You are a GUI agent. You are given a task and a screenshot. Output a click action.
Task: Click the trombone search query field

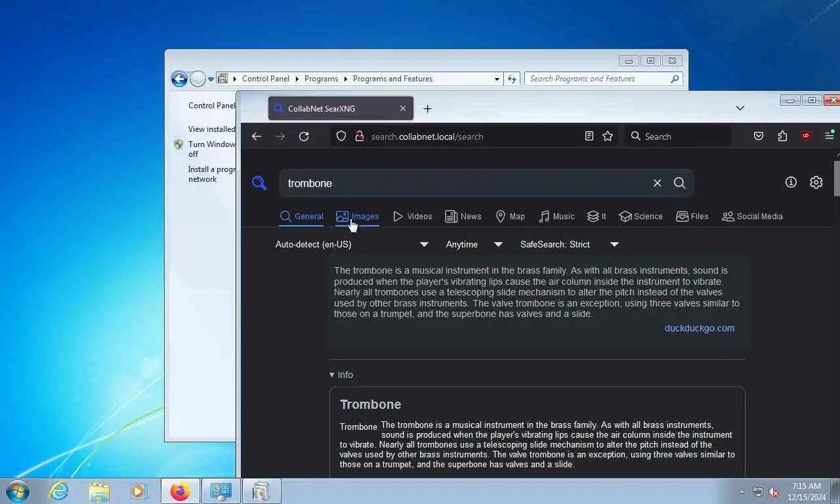pyautogui.click(x=465, y=183)
